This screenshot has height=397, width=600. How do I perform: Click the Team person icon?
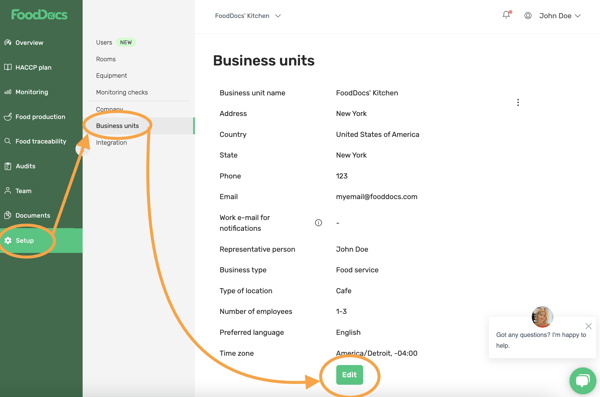tap(8, 191)
